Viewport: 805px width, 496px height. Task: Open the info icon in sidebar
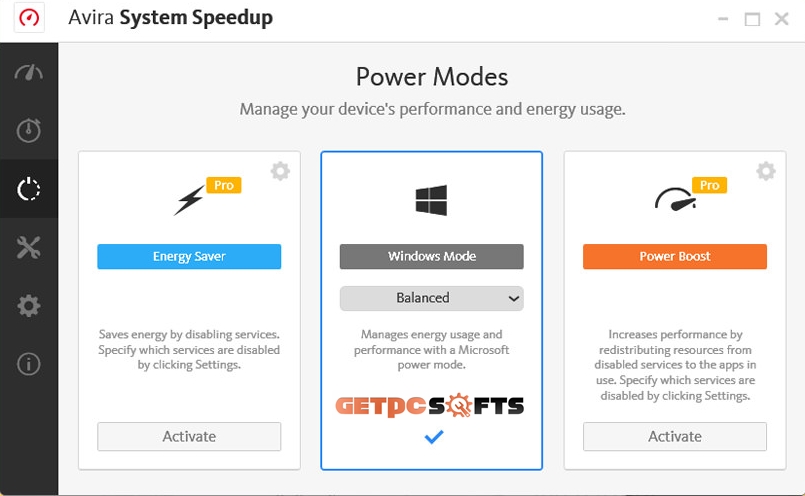[x=29, y=364]
